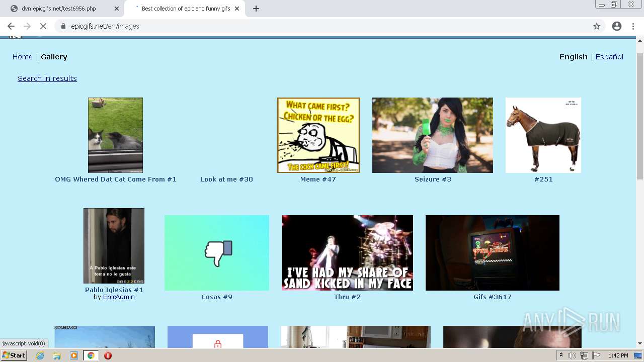The image size is (644, 362).
Task: Open the thumbs-down image thumbnail
Action: click(217, 253)
